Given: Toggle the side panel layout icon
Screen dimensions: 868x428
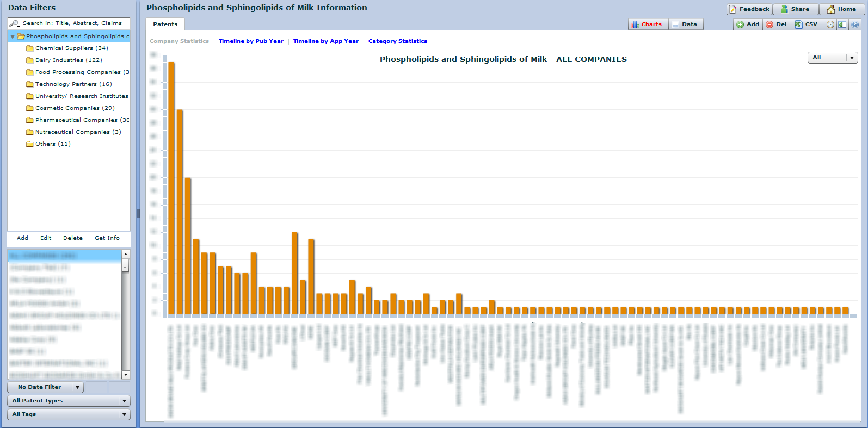Looking at the screenshot, I should 842,24.
